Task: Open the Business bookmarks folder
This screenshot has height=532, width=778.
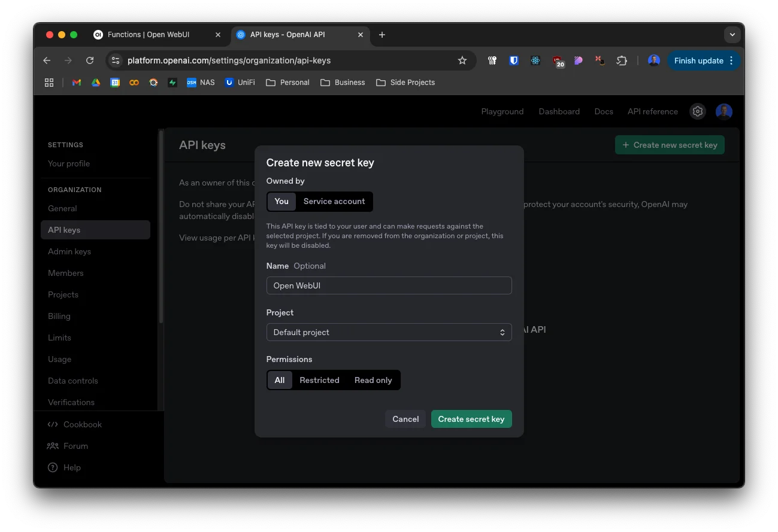Action: coord(343,83)
